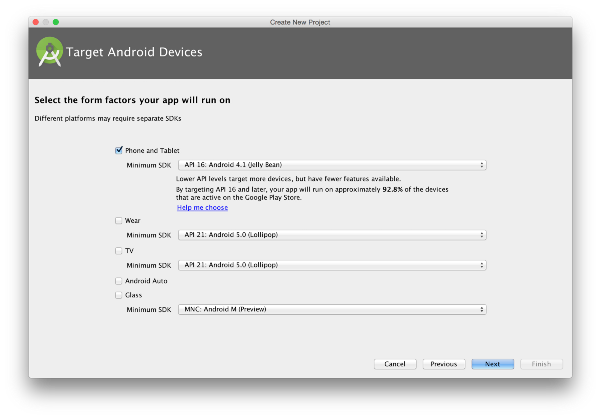The height and width of the screenshot is (417, 600).
Task: Proceed with the Next button
Action: pyautogui.click(x=492, y=364)
